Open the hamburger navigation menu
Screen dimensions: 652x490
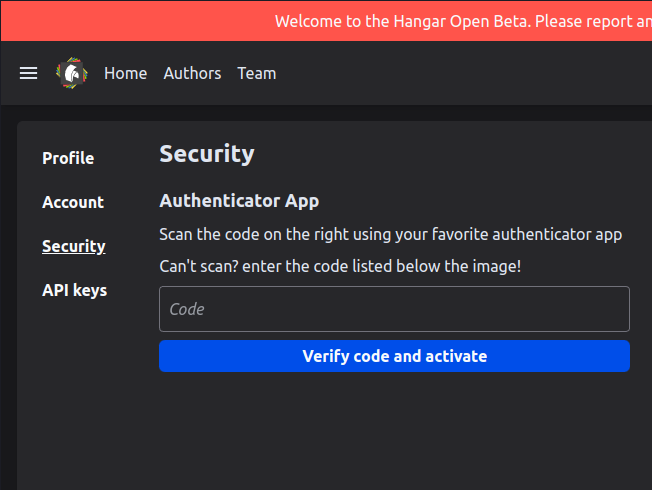28,73
